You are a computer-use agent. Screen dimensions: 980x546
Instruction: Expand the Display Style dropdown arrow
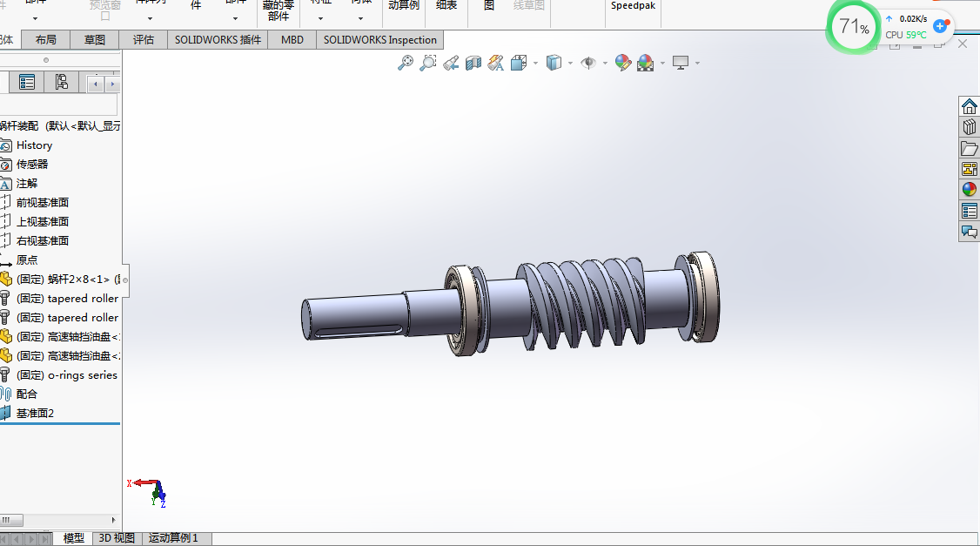[x=570, y=63]
